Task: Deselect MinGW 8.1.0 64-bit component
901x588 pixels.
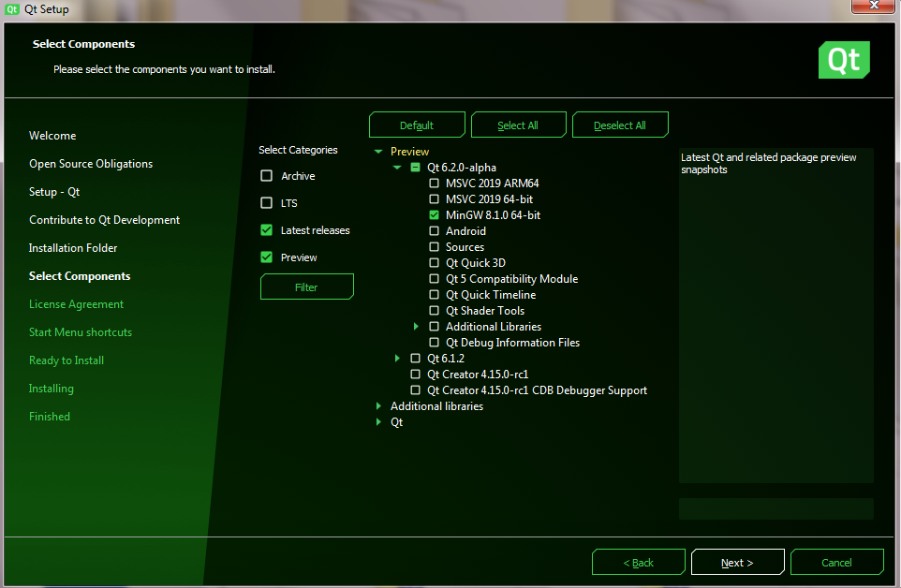Action: (x=434, y=215)
